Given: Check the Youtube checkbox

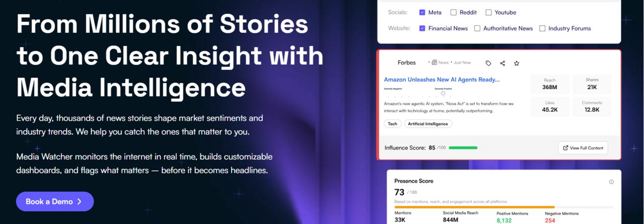Looking at the screenshot, I should [x=488, y=13].
